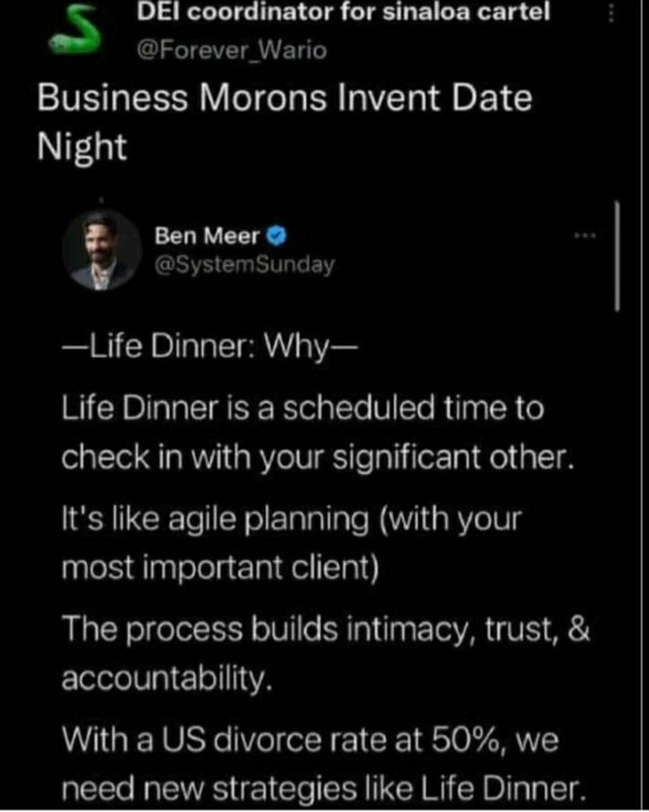Click the display name DEI coordinator for sinaloa cartel
Screen dimensions: 649x812
pyautogui.click(x=343, y=12)
